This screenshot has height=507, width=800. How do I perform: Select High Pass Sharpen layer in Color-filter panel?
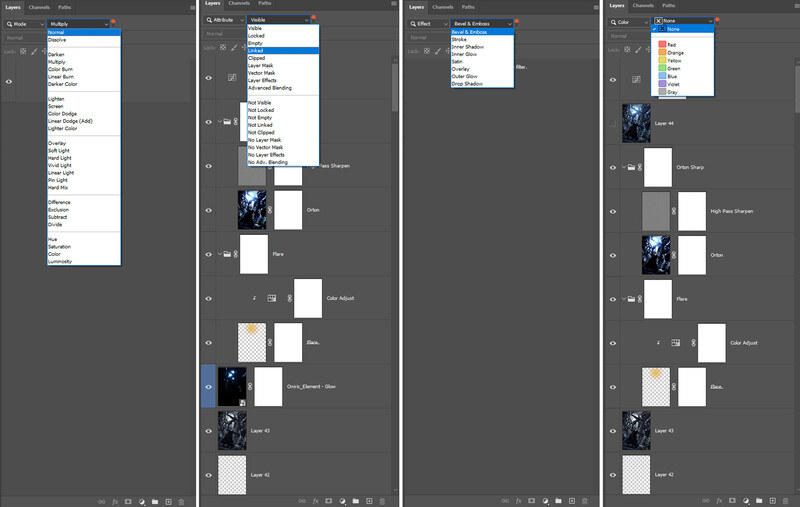[x=732, y=211]
